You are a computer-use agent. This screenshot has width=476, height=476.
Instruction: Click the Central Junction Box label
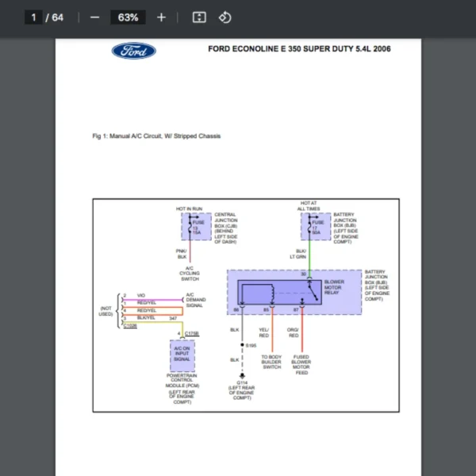pos(226,228)
